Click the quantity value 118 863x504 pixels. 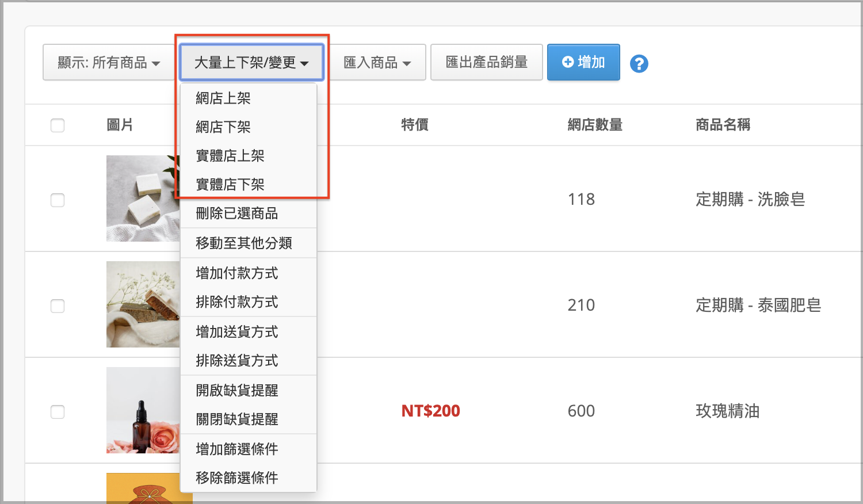[x=581, y=200]
